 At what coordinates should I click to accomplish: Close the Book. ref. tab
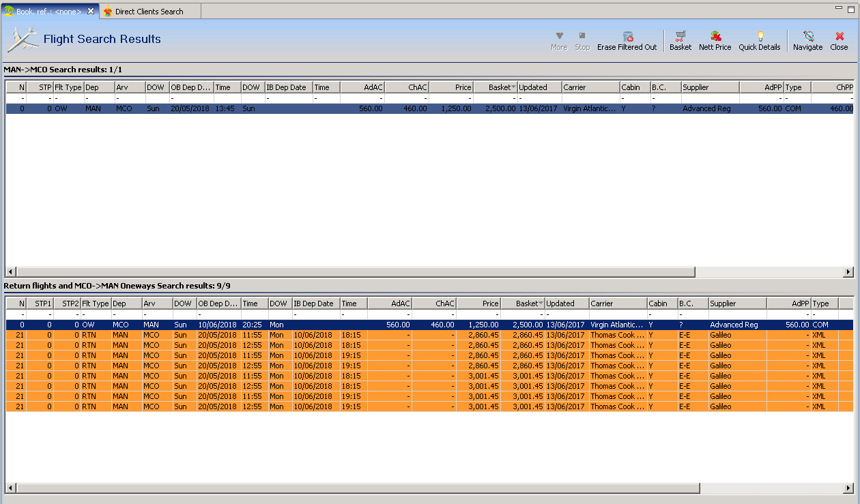91,11
